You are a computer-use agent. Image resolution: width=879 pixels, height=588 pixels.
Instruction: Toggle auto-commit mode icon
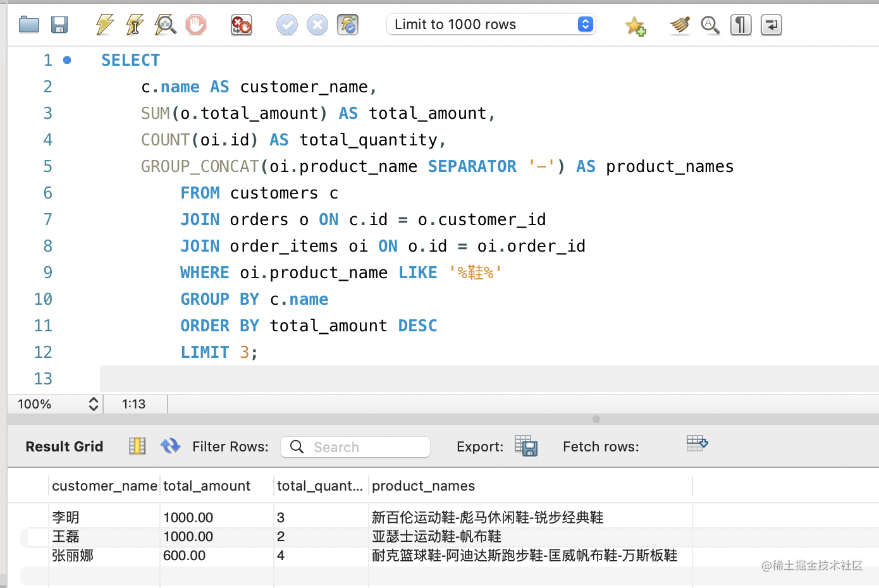[x=348, y=25]
